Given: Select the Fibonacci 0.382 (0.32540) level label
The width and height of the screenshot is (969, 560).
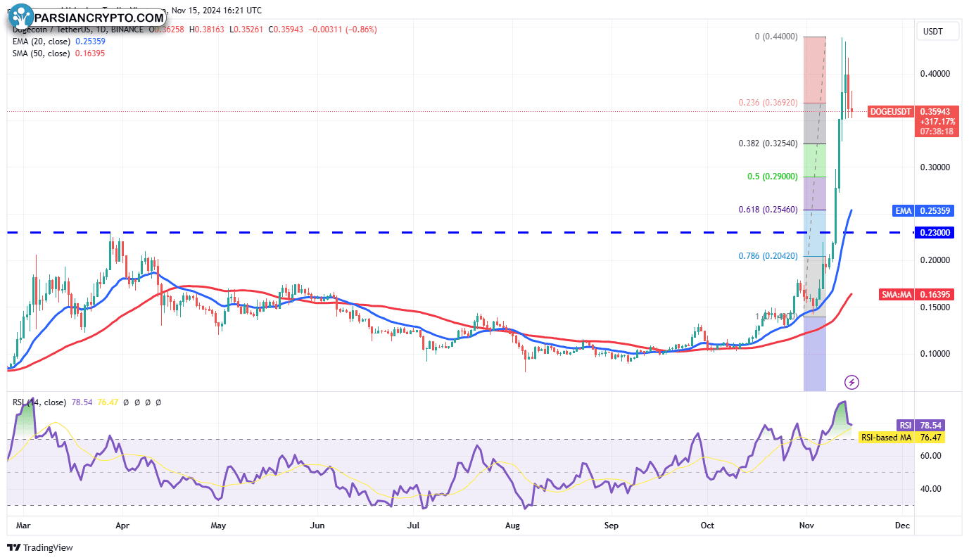Looking at the screenshot, I should point(768,144).
